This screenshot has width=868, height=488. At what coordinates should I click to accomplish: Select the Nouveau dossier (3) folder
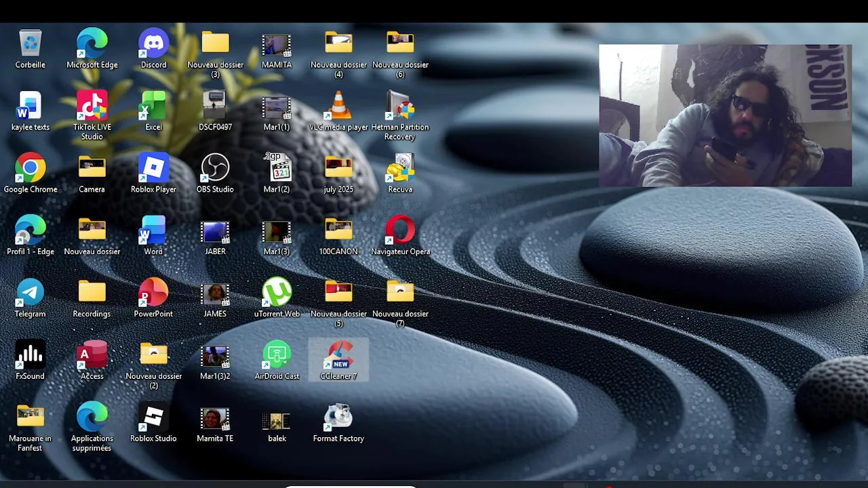pos(215,43)
